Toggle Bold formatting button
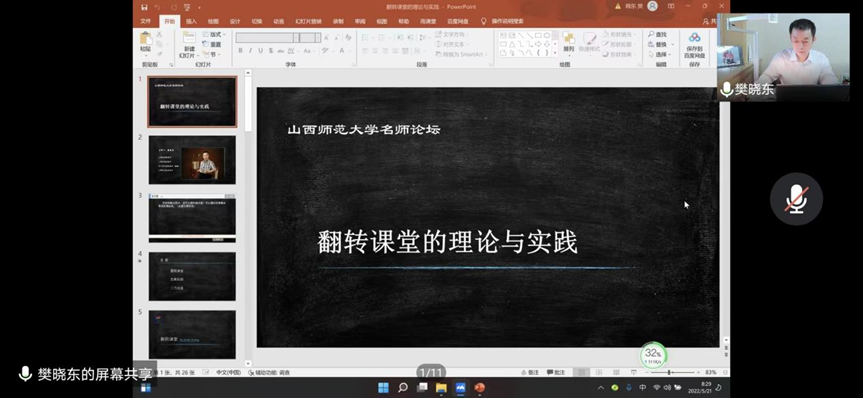This screenshot has height=398, width=863. (x=241, y=51)
